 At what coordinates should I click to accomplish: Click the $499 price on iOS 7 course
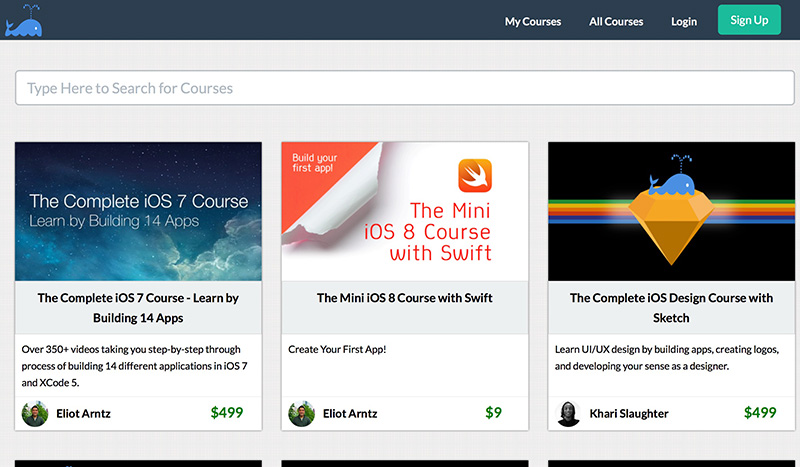227,412
